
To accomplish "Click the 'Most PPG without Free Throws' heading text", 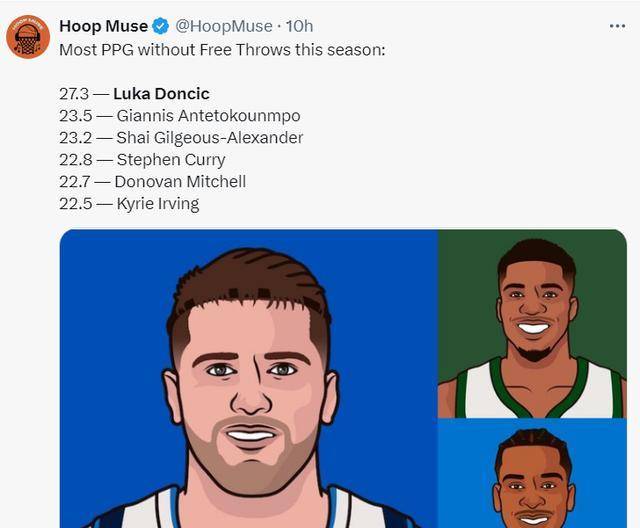I will point(221,48).
